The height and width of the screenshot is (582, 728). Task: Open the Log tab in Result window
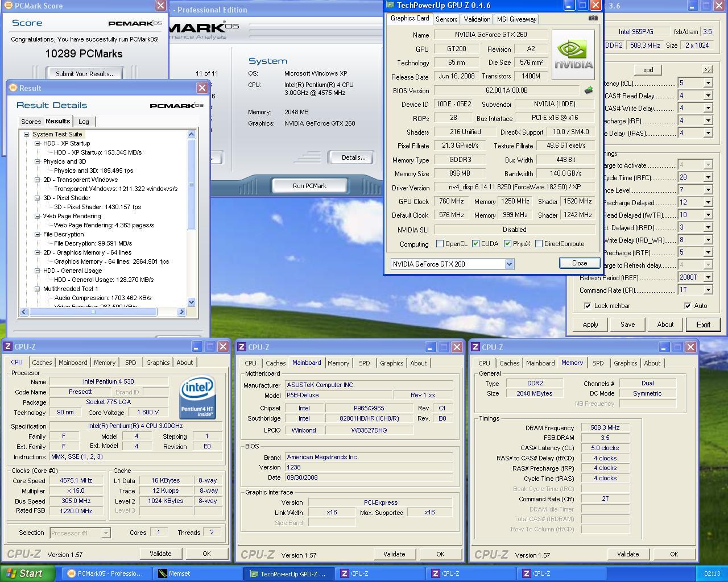point(84,122)
